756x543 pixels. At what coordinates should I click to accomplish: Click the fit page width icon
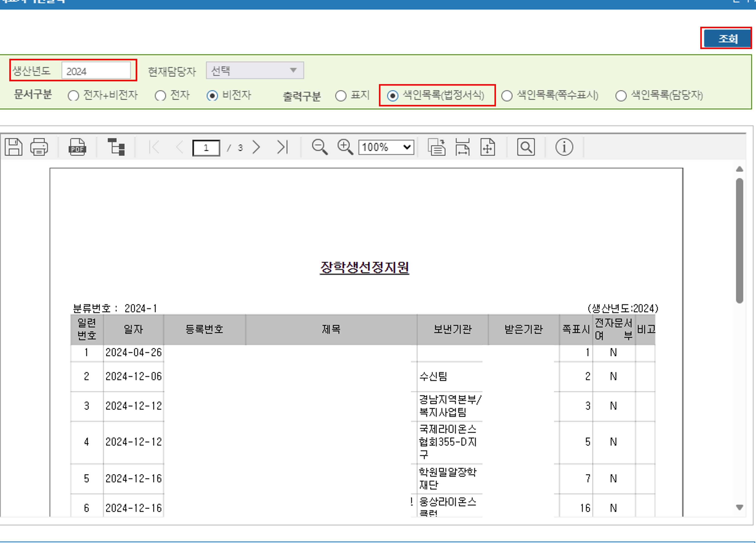tap(462, 147)
